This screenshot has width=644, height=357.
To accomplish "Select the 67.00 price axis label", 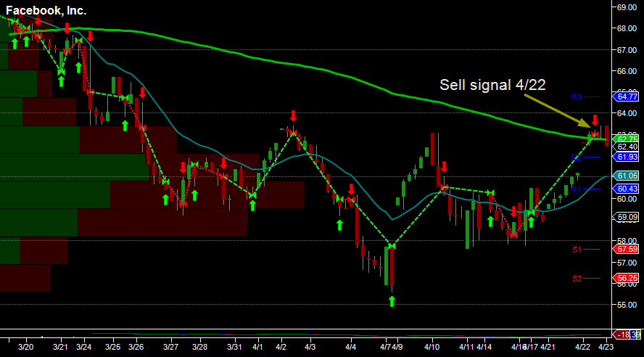I will pos(627,50).
